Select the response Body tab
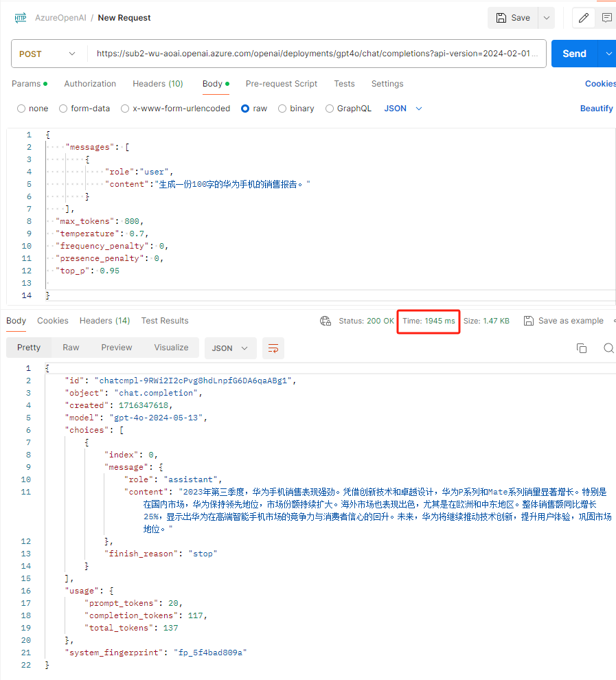This screenshot has height=680, width=616. tap(16, 321)
